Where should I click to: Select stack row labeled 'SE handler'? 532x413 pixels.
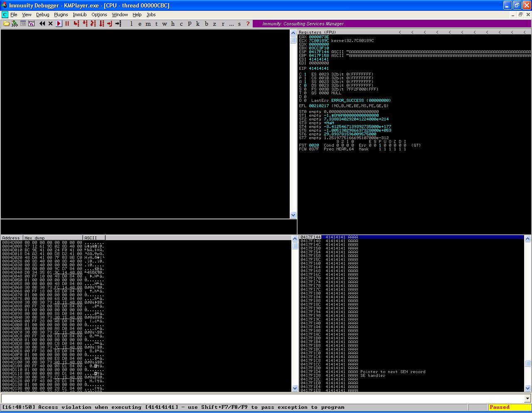point(411,376)
